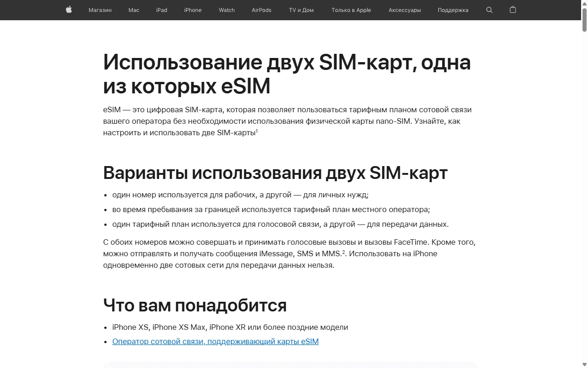Open the shopping bag icon
This screenshot has width=588, height=368.
tap(513, 10)
